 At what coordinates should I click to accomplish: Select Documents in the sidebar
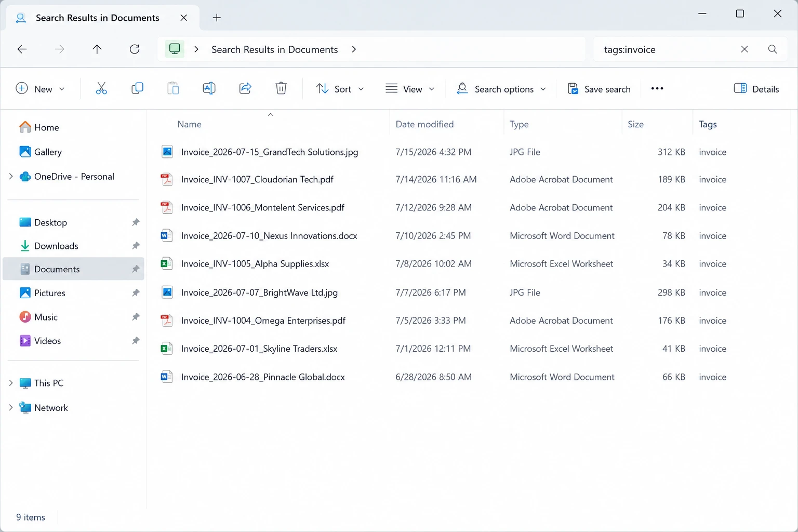coord(73,269)
